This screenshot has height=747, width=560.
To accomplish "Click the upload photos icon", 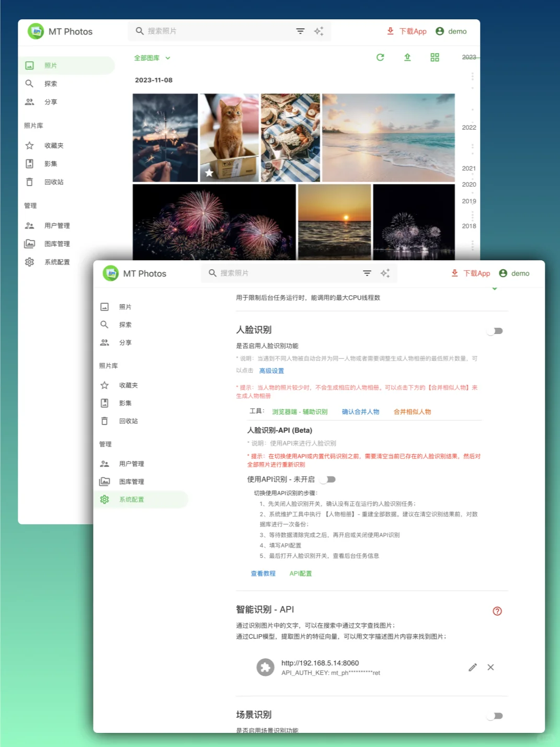I will (x=407, y=58).
